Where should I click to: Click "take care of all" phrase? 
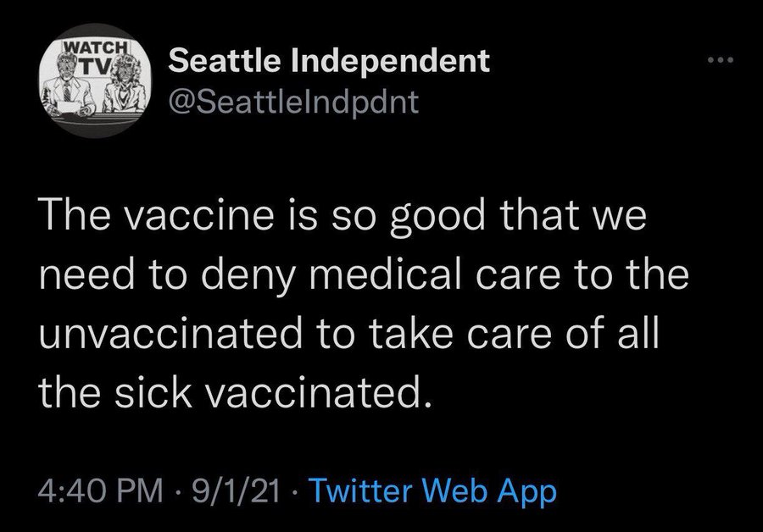pos(514,333)
